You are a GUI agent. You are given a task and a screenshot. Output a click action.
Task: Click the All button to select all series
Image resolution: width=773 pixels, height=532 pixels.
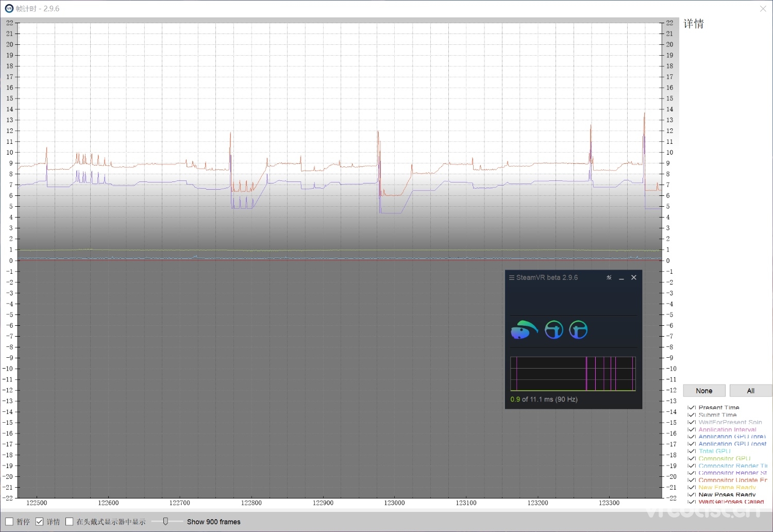pyautogui.click(x=751, y=391)
